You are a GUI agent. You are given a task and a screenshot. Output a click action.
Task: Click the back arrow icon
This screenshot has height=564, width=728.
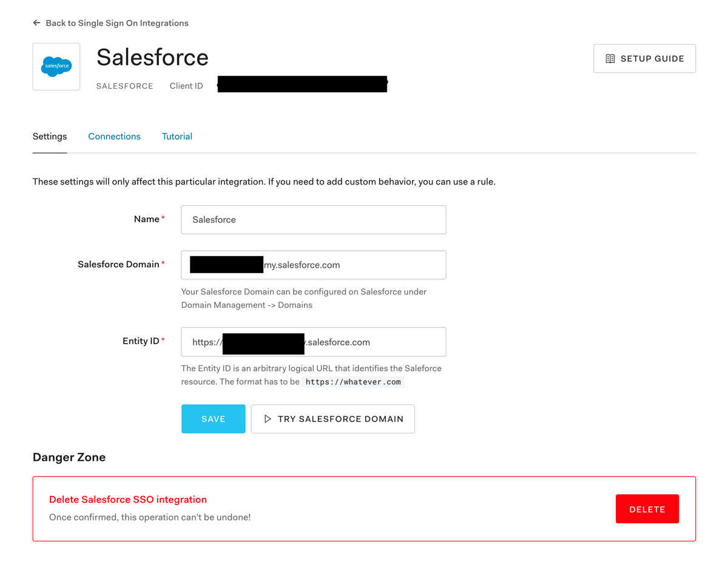point(36,23)
